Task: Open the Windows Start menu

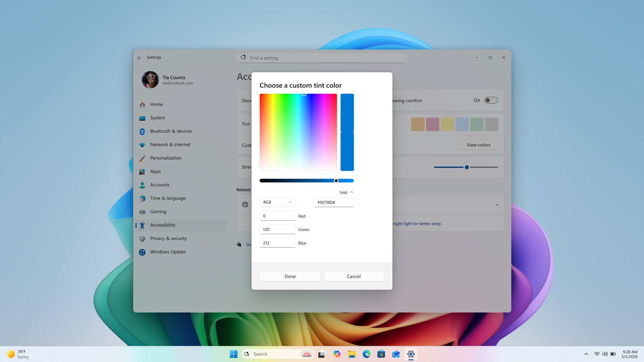Action: click(x=233, y=354)
